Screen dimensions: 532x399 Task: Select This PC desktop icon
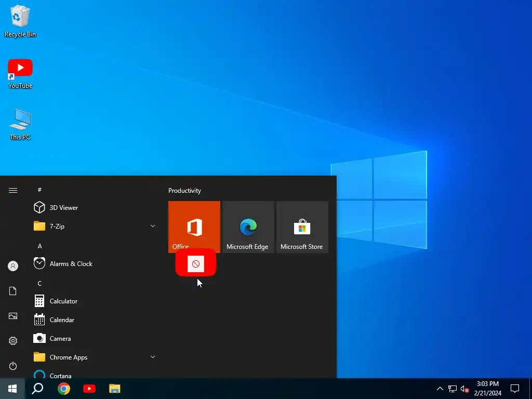[20, 125]
